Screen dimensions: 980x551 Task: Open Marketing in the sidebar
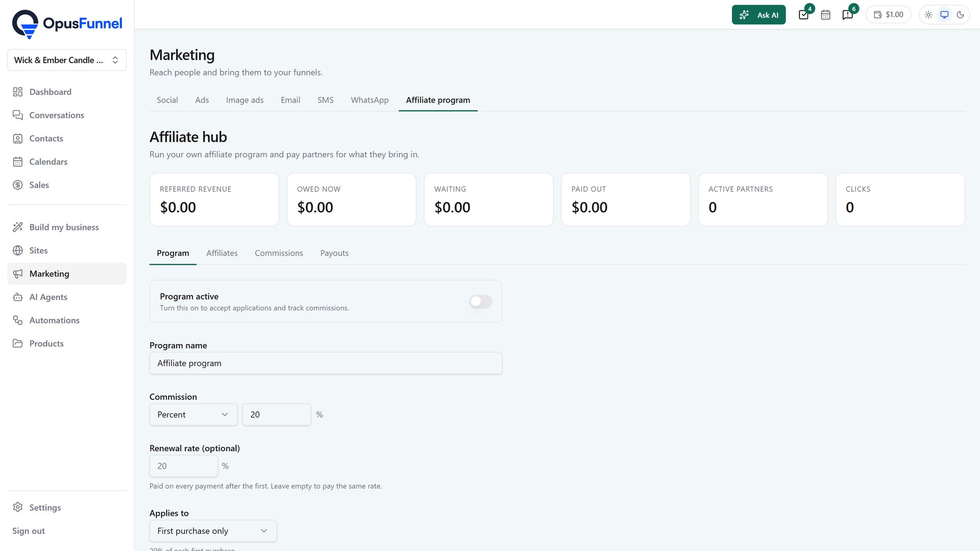pyautogui.click(x=67, y=274)
